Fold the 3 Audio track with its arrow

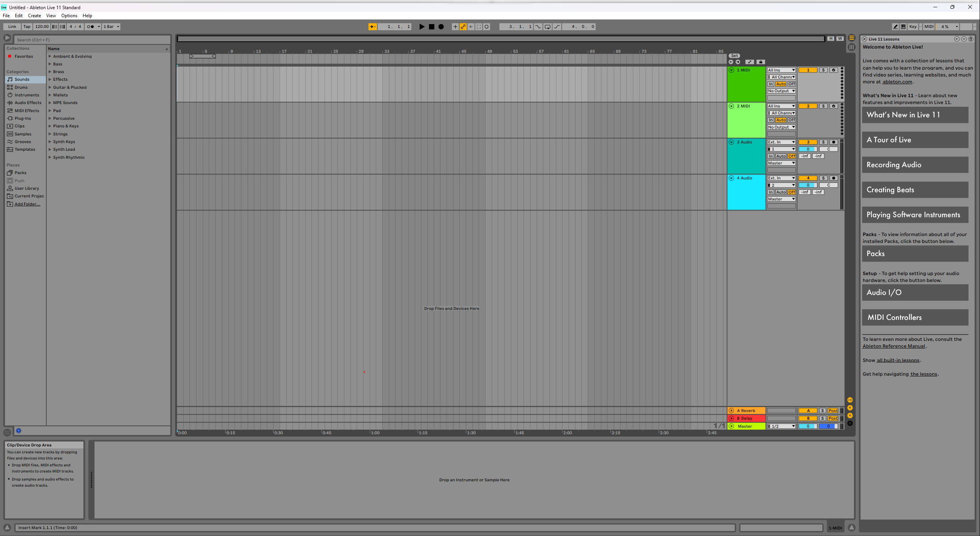(x=731, y=142)
